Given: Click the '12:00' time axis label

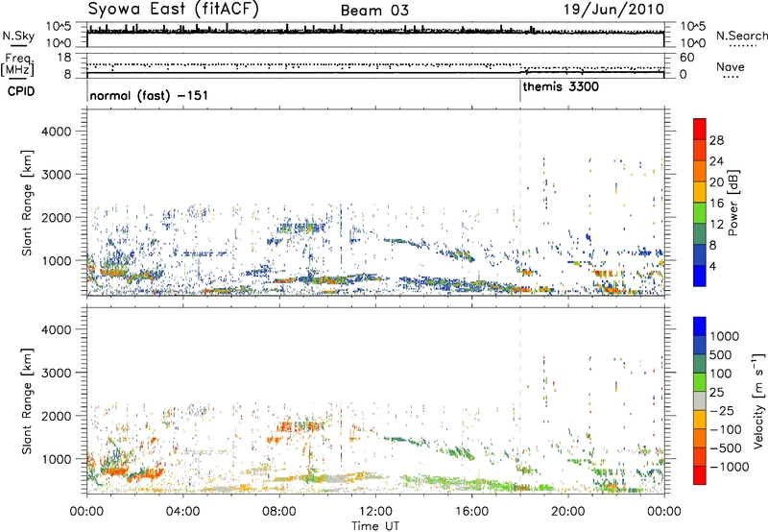Looking at the screenshot, I should point(375,512).
